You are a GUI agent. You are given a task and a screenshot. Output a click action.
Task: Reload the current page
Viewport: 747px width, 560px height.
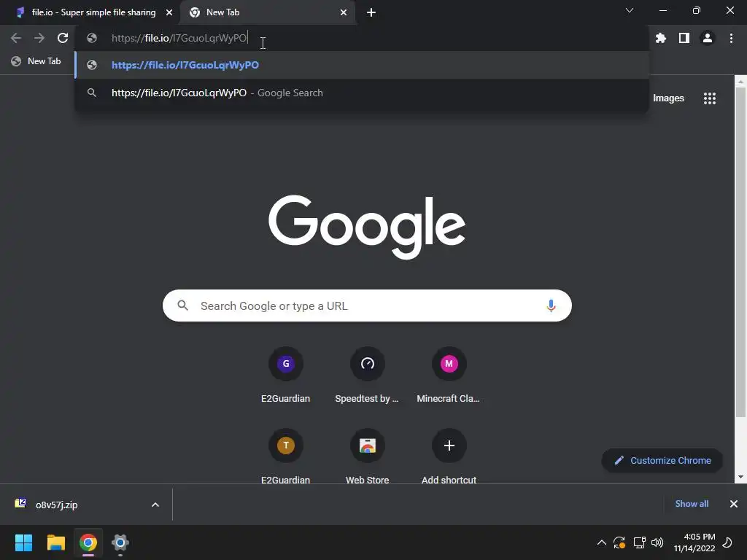click(x=63, y=38)
